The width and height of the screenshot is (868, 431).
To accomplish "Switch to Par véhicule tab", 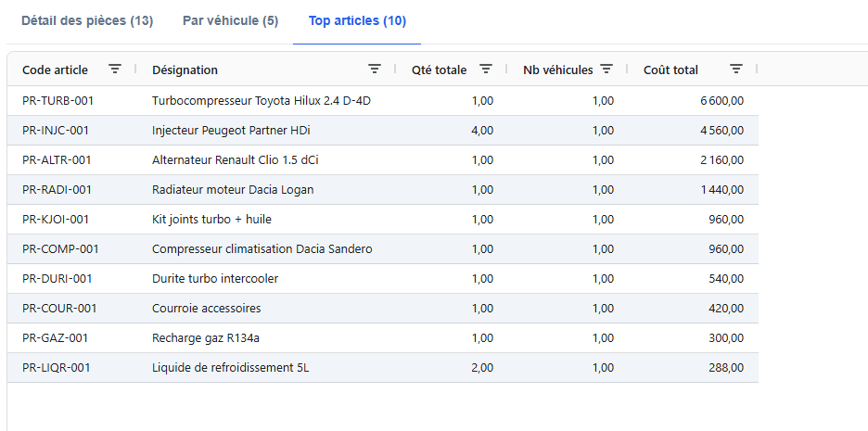I will click(230, 20).
